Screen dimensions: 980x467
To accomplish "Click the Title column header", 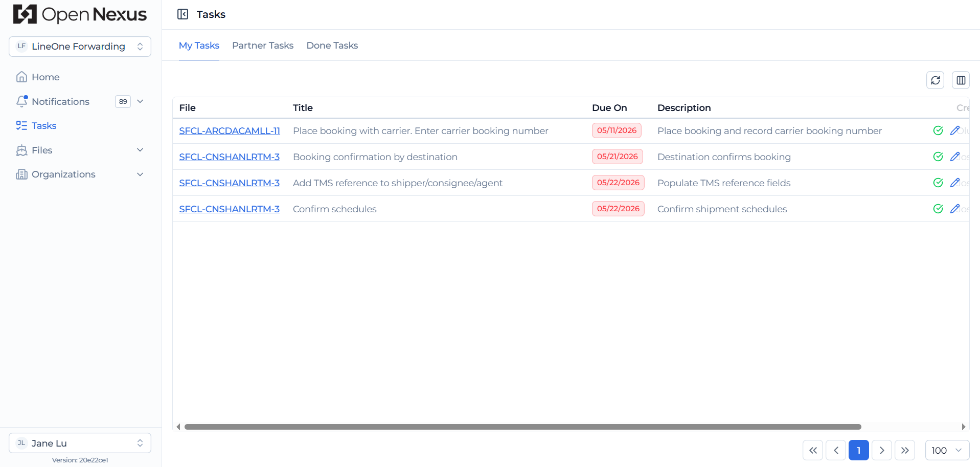I will coord(303,108).
